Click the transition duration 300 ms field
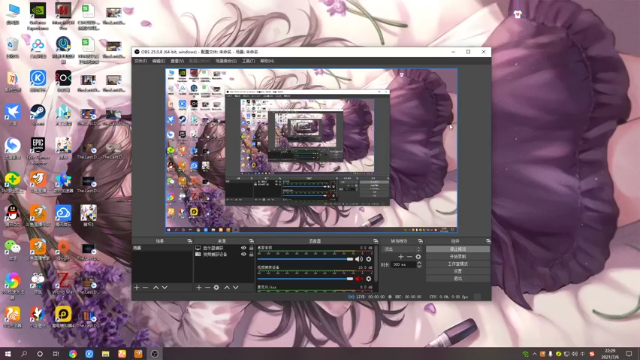Viewport: 640px width, 360px height. (x=403, y=265)
